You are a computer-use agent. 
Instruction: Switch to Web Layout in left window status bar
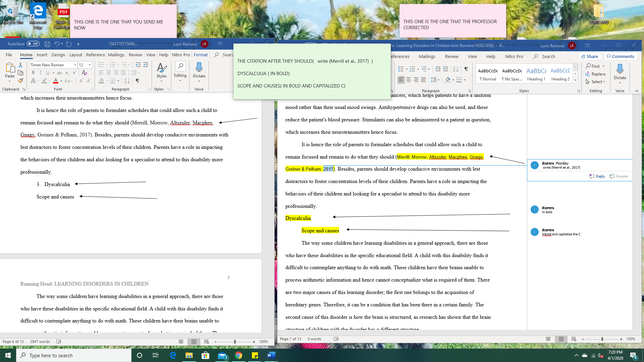[x=207, y=342]
